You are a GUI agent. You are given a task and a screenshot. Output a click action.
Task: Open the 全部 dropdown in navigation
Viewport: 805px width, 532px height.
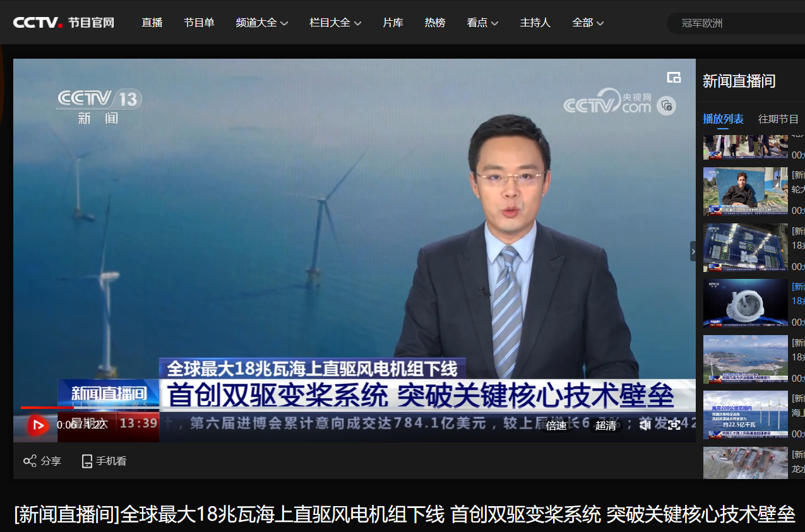pyautogui.click(x=587, y=23)
